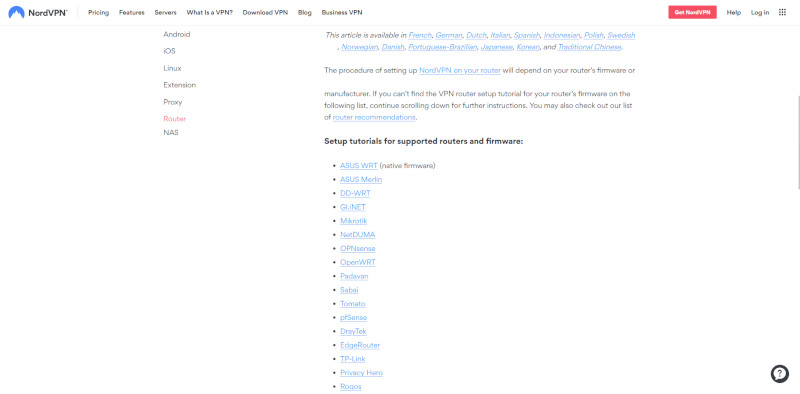This screenshot has width=800, height=394.
Task: Go to Servers page
Action: tap(165, 12)
